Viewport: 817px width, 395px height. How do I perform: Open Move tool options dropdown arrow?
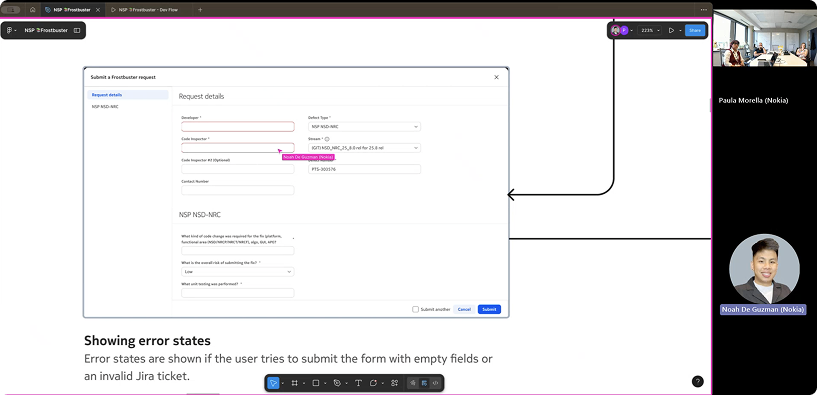[282, 384]
